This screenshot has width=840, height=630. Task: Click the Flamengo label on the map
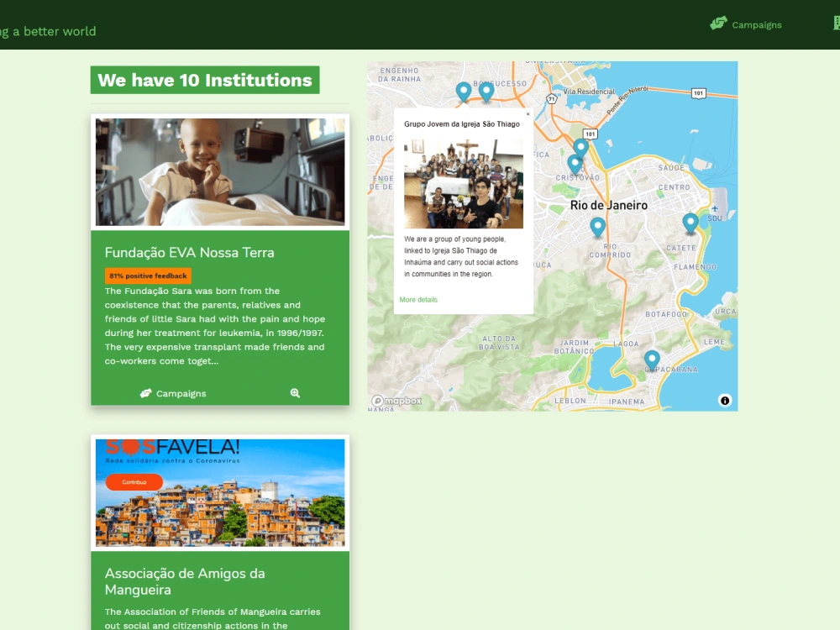click(x=695, y=267)
